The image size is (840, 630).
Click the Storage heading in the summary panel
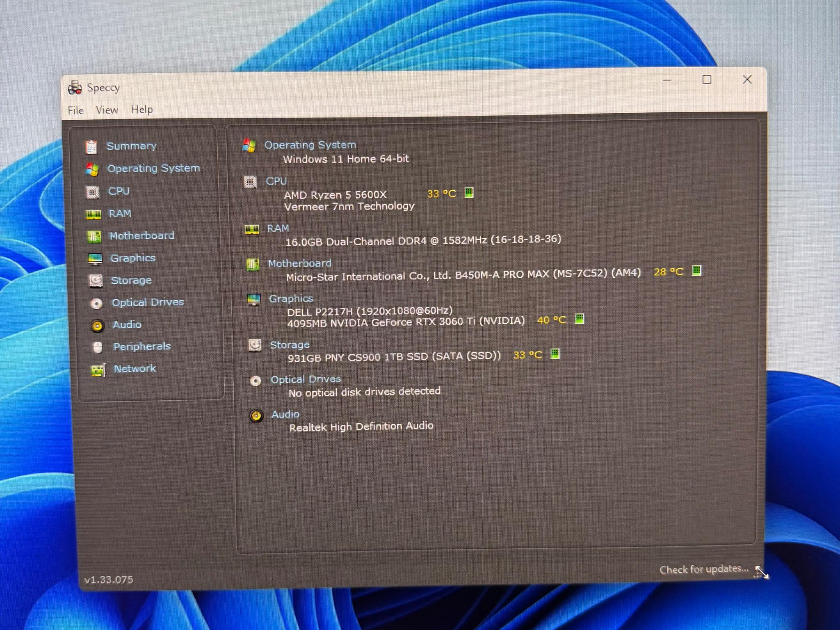290,345
